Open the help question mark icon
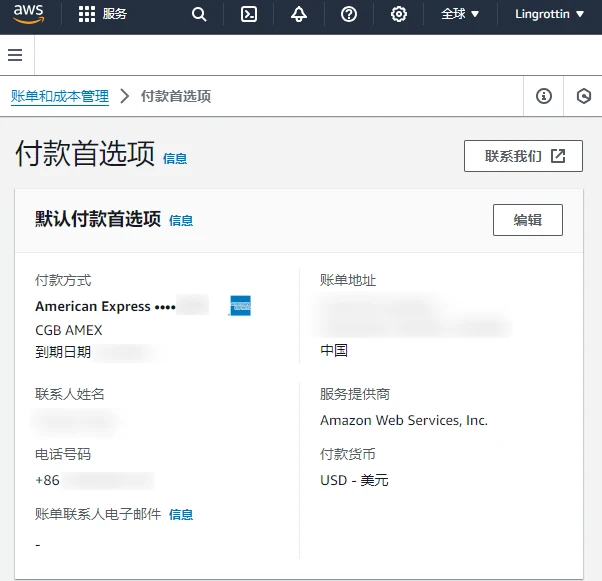Image resolution: width=602 pixels, height=581 pixels. 349,14
